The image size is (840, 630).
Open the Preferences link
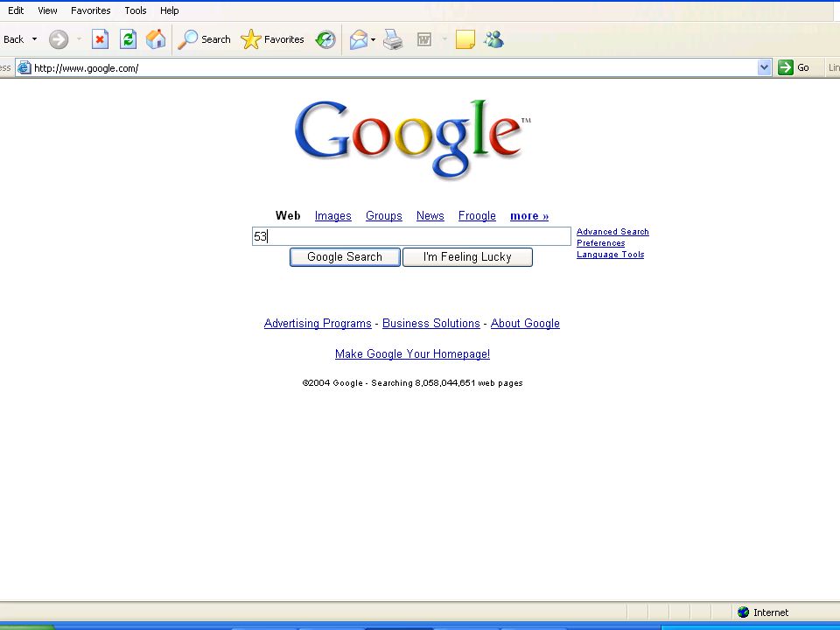[x=600, y=242]
